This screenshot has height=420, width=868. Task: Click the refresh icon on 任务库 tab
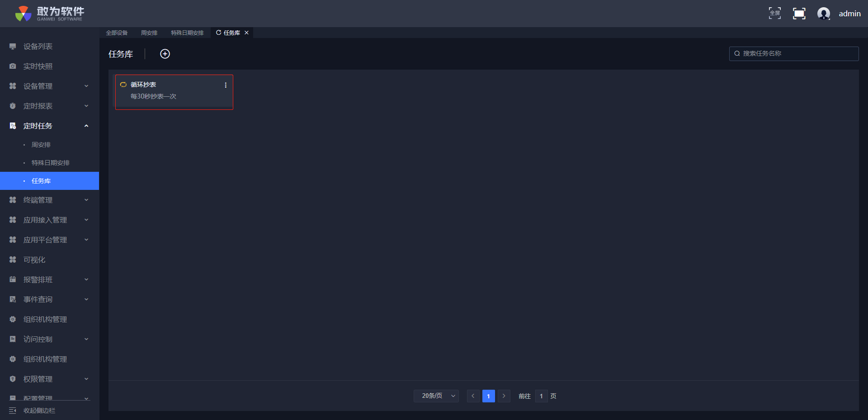[219, 33]
